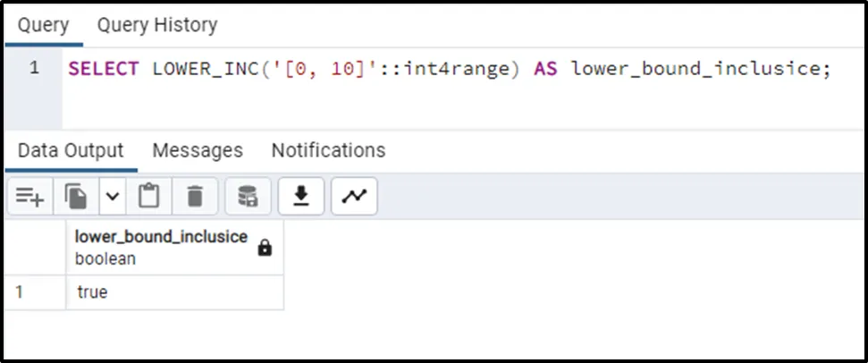The height and width of the screenshot is (363, 868).
Task: Click the Save data changes icon
Action: pyautogui.click(x=248, y=197)
